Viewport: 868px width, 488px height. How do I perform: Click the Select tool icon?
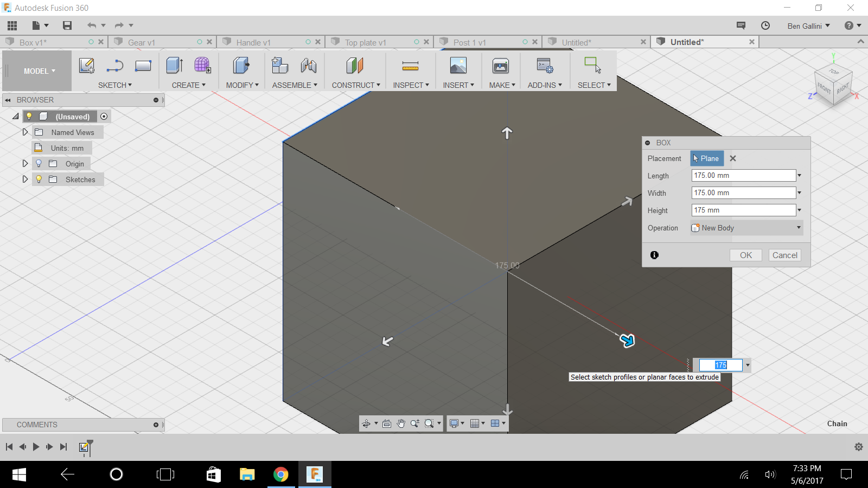pos(593,65)
